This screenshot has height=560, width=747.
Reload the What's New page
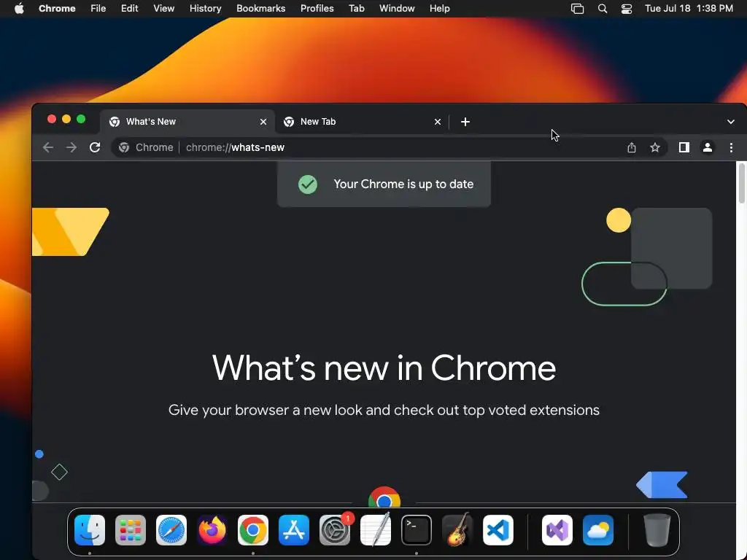click(95, 147)
